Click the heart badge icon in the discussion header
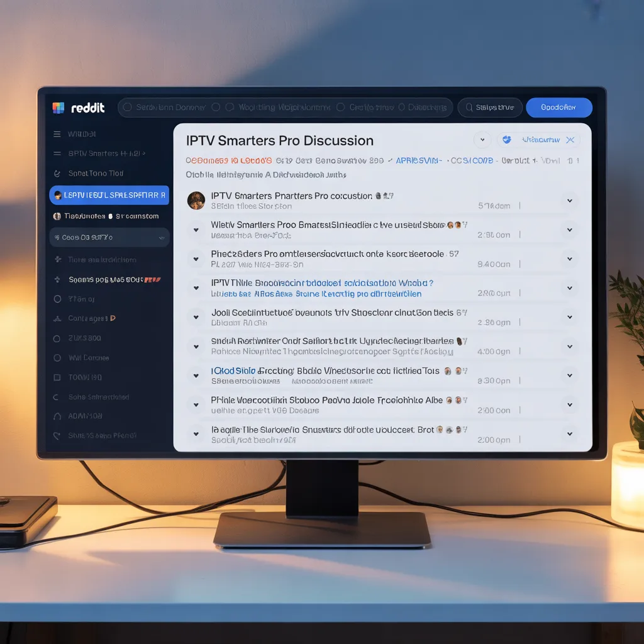Viewport: 644px width, 644px height. point(508,140)
